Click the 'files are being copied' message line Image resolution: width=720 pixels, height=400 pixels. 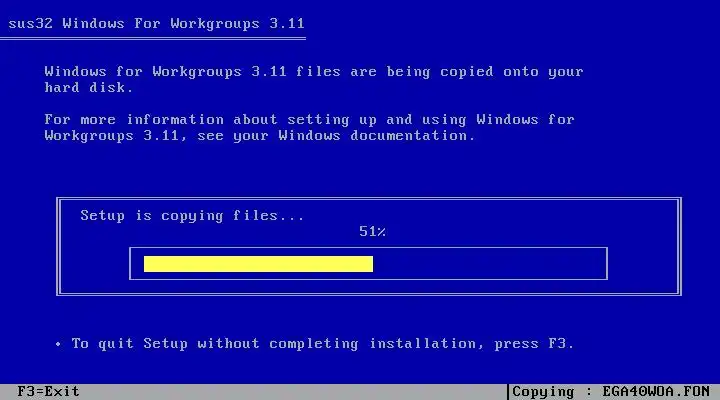click(x=314, y=72)
